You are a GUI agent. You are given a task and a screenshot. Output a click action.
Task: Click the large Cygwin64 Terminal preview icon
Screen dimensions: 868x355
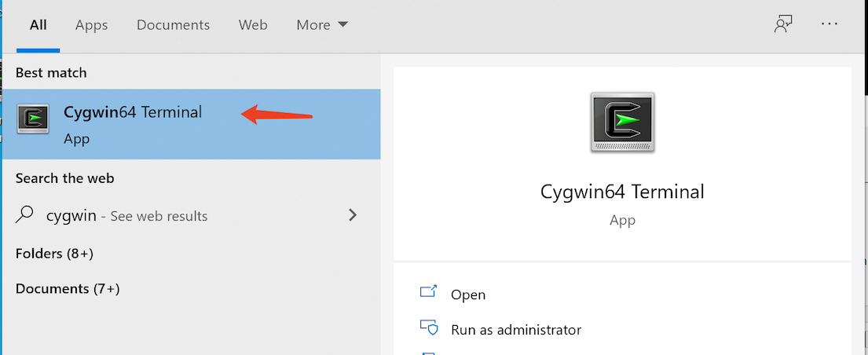pyautogui.click(x=623, y=123)
